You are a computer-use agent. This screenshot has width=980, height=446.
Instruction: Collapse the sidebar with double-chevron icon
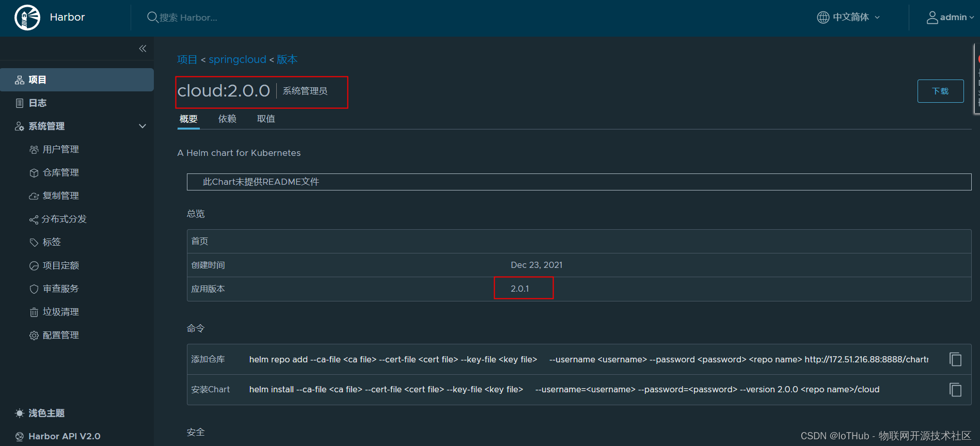143,49
